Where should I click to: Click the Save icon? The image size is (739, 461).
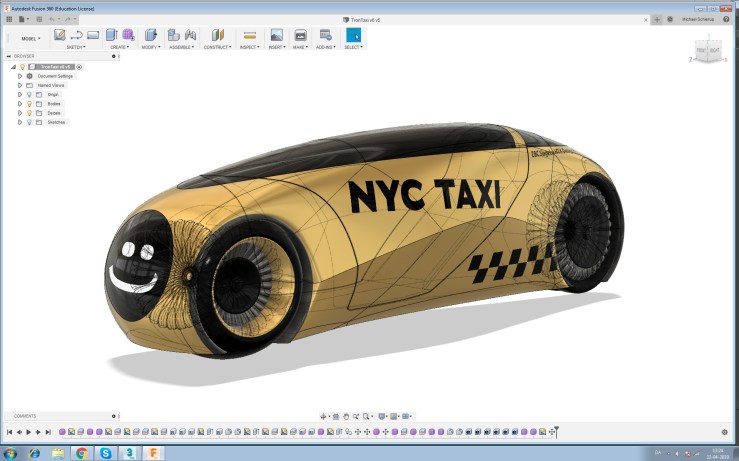pyautogui.click(x=39, y=19)
